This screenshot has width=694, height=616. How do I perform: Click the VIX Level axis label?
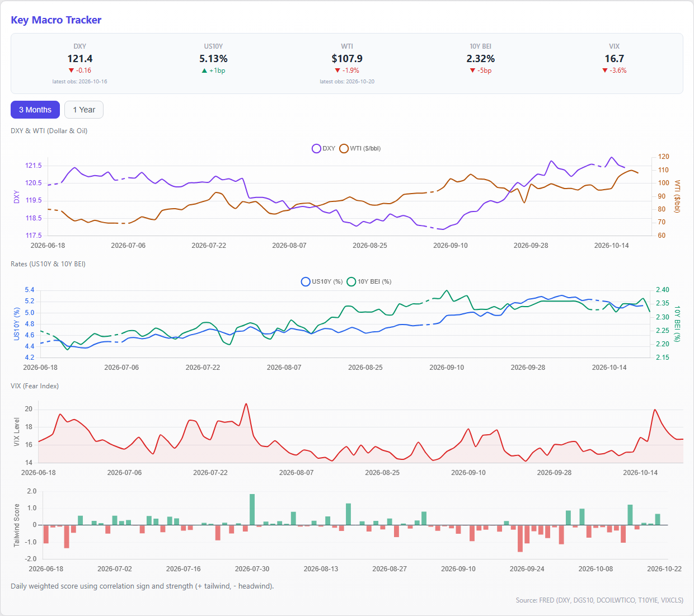pos(17,432)
